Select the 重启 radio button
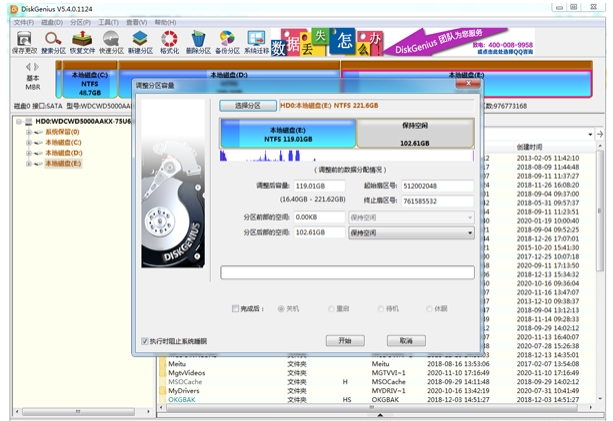Image resolution: width=613 pixels, height=421 pixels. (331, 309)
